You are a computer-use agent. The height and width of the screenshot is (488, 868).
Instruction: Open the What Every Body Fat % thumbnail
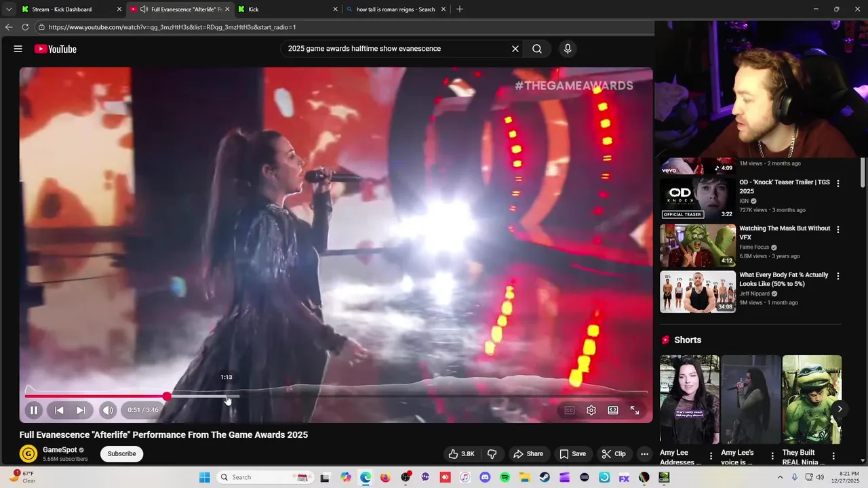click(x=698, y=291)
